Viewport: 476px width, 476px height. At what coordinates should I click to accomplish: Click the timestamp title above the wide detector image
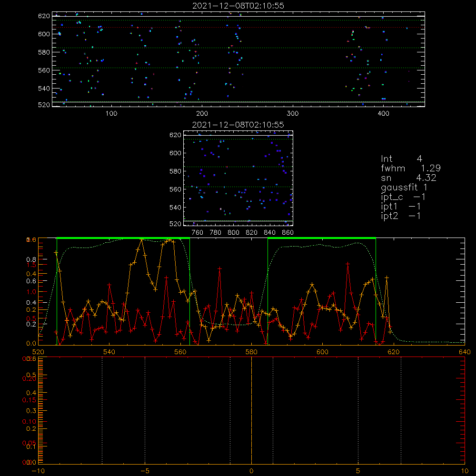tap(238, 6)
